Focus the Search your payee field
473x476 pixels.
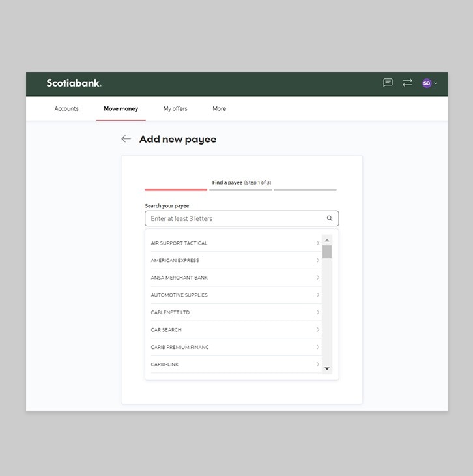[x=242, y=218]
